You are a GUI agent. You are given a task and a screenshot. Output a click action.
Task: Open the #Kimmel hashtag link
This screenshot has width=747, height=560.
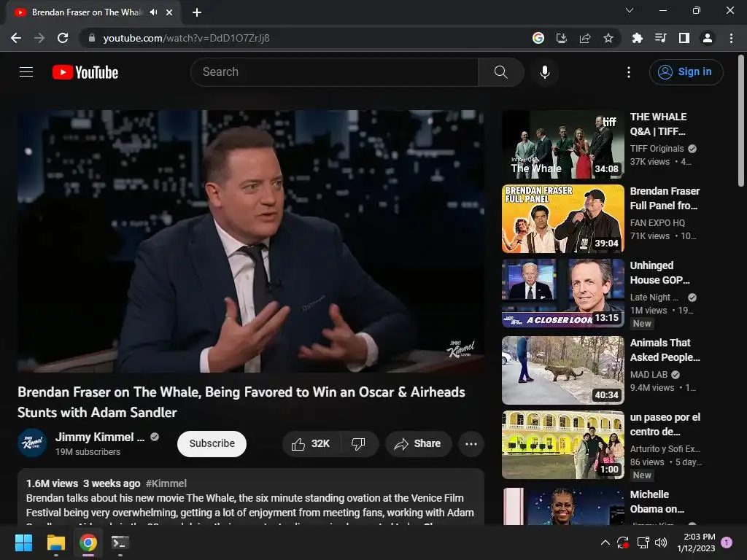[x=166, y=483]
